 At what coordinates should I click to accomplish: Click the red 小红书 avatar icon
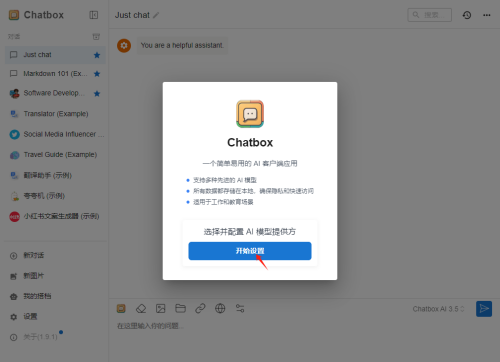14,217
